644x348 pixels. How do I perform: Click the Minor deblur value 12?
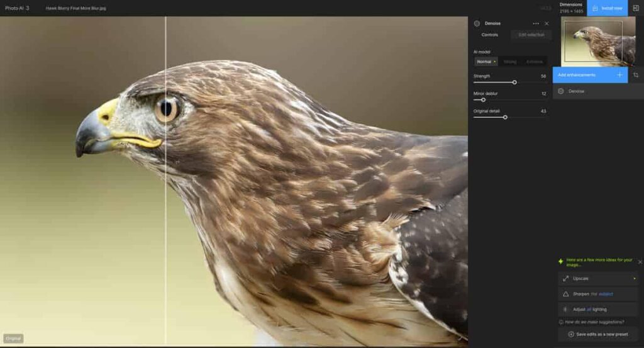click(544, 94)
